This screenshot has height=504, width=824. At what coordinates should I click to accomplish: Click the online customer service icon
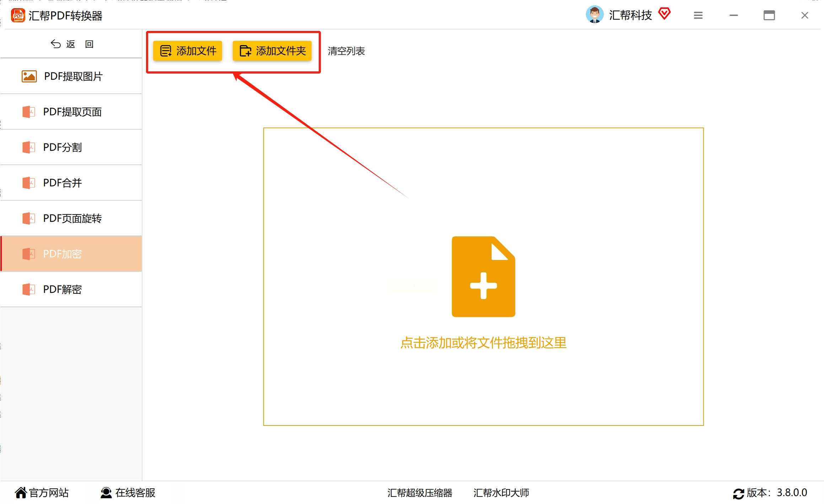(106, 493)
